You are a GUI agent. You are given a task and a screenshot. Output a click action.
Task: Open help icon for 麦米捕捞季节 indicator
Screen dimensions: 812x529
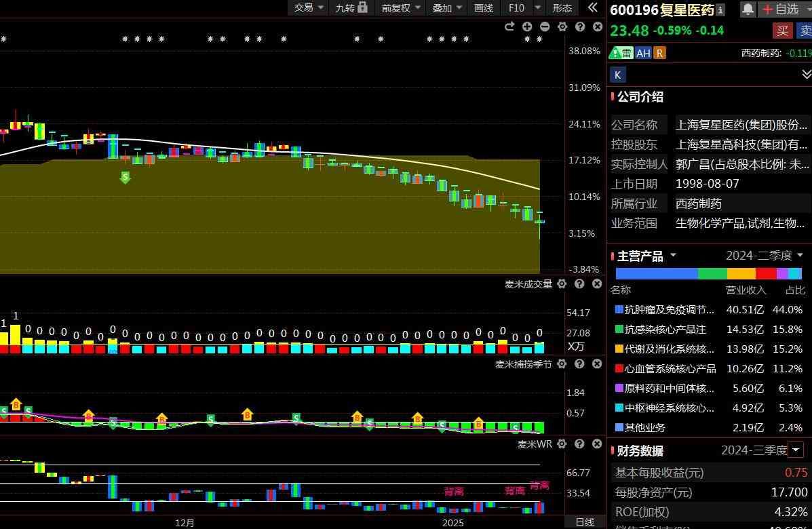pyautogui.click(x=579, y=364)
